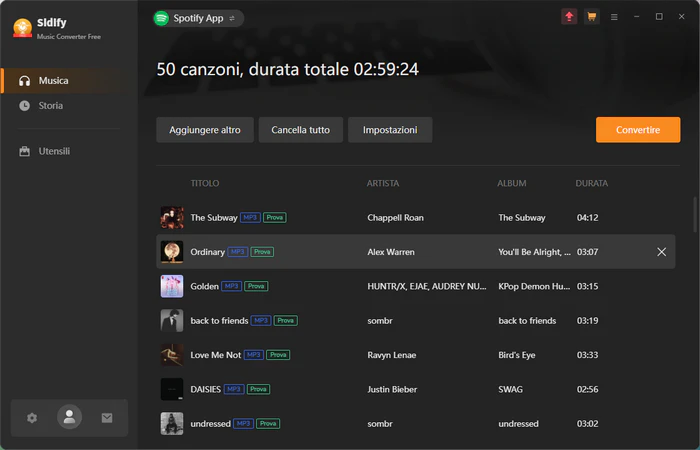
Task: Click the Prova badge on Golden
Action: point(256,286)
